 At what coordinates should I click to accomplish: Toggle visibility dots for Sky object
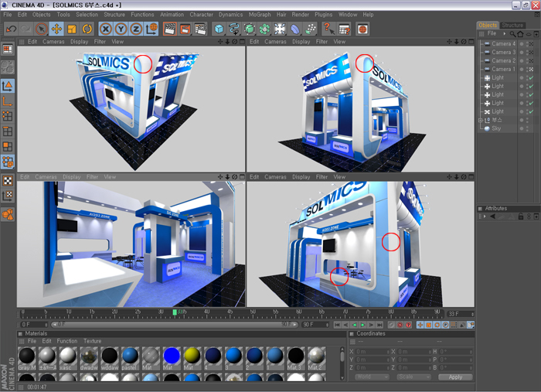pos(527,128)
